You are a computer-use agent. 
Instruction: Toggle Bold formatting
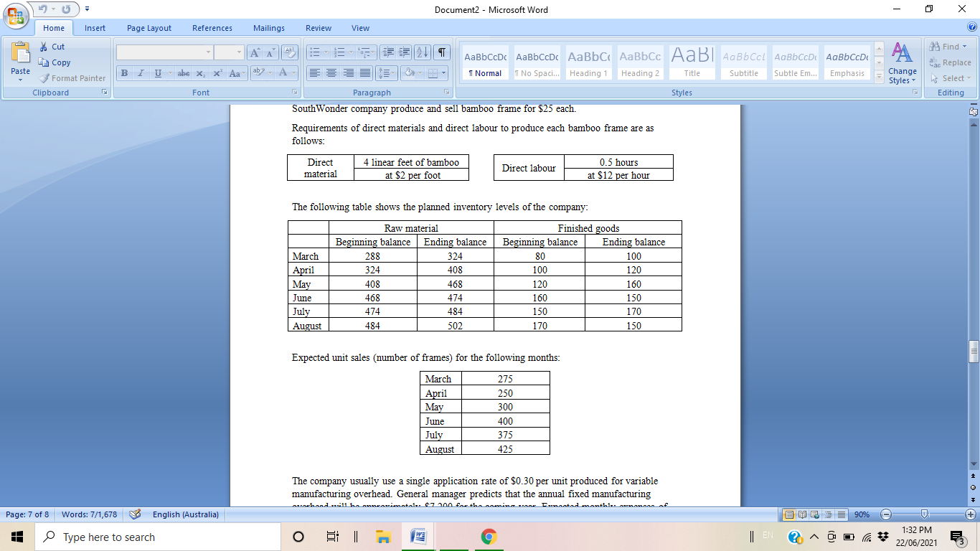tap(123, 73)
